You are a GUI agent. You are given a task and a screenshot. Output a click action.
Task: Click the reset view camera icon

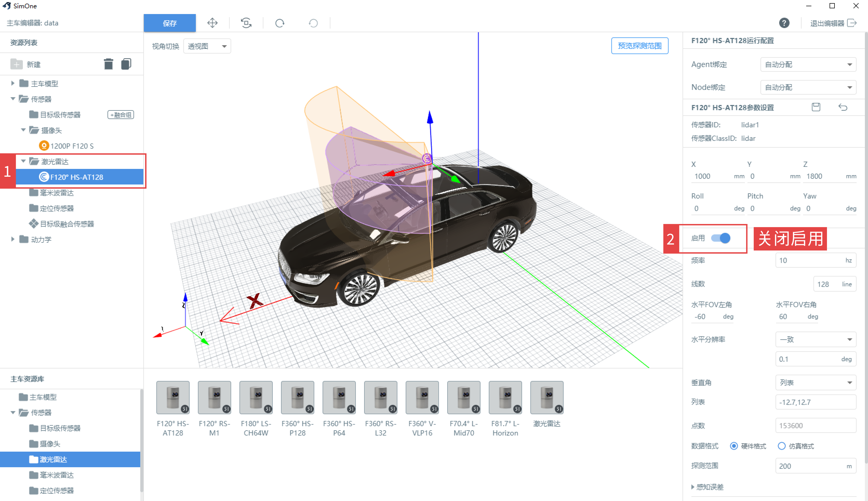[x=246, y=23]
